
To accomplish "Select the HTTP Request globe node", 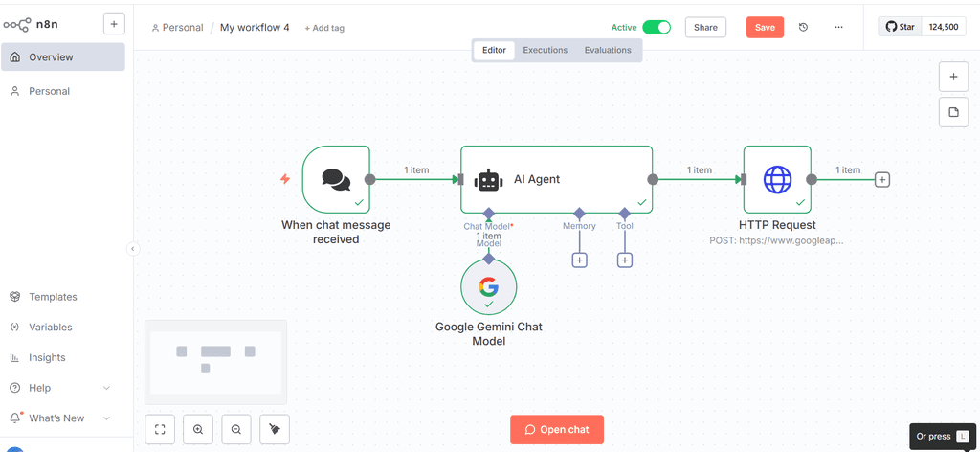I will tap(777, 179).
